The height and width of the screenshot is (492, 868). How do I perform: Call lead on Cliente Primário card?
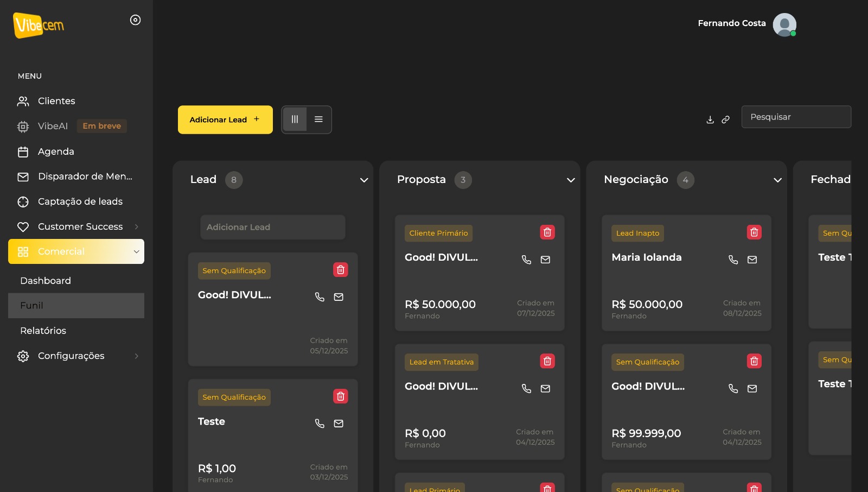(x=526, y=260)
